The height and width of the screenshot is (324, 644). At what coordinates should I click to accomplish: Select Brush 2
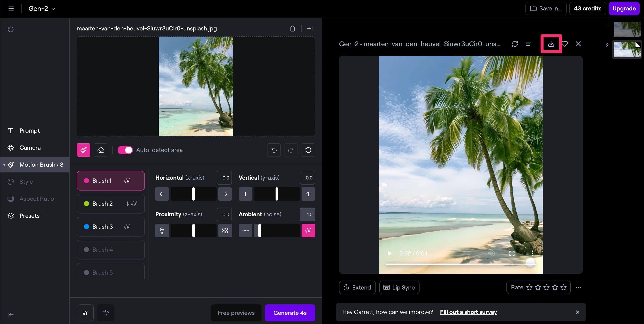(111, 204)
